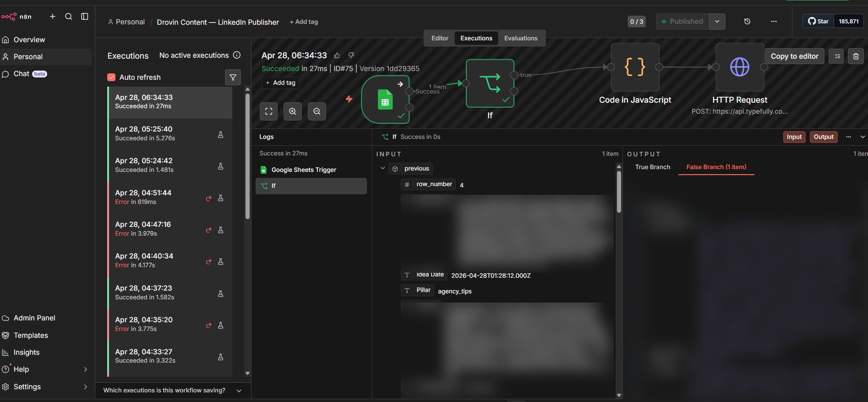868x402 pixels.
Task: Click flask icon on 05:25:40 execution
Action: point(220,135)
